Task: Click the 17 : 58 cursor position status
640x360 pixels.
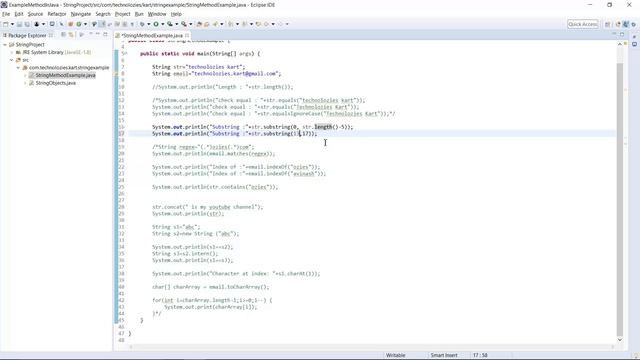Action: click(x=480, y=355)
